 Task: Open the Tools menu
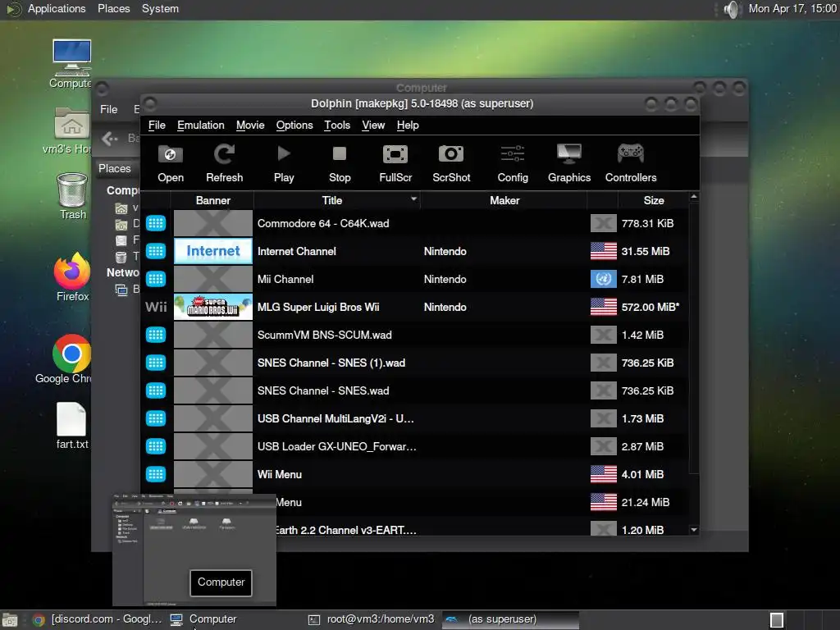pos(337,125)
